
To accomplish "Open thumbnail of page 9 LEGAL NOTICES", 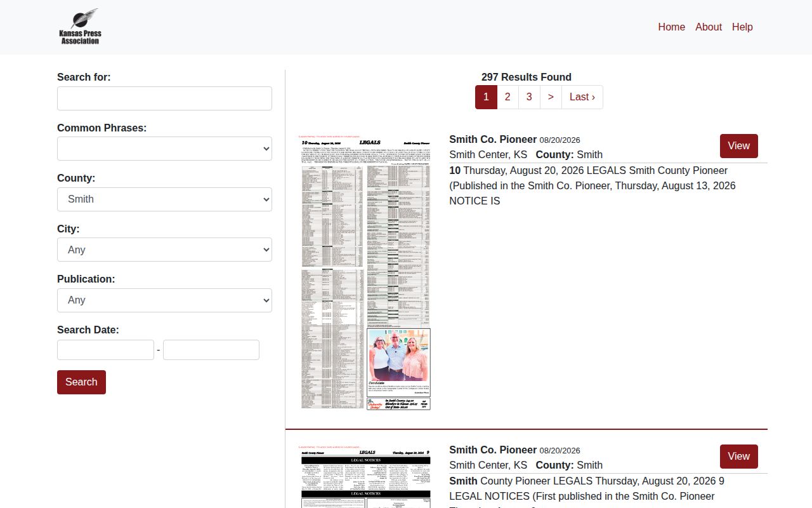I will click(x=365, y=476).
